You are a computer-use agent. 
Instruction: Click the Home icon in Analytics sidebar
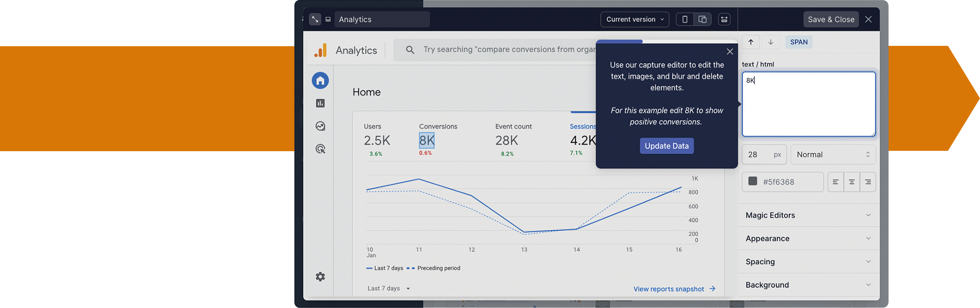click(x=320, y=80)
